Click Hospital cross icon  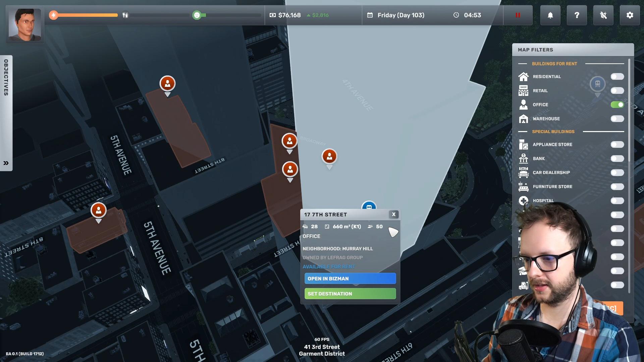pos(523,201)
